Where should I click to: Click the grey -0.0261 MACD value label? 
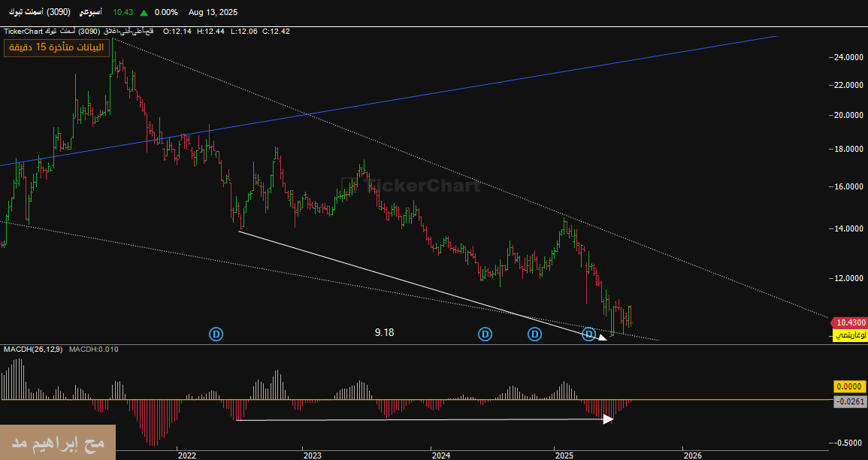[850, 402]
